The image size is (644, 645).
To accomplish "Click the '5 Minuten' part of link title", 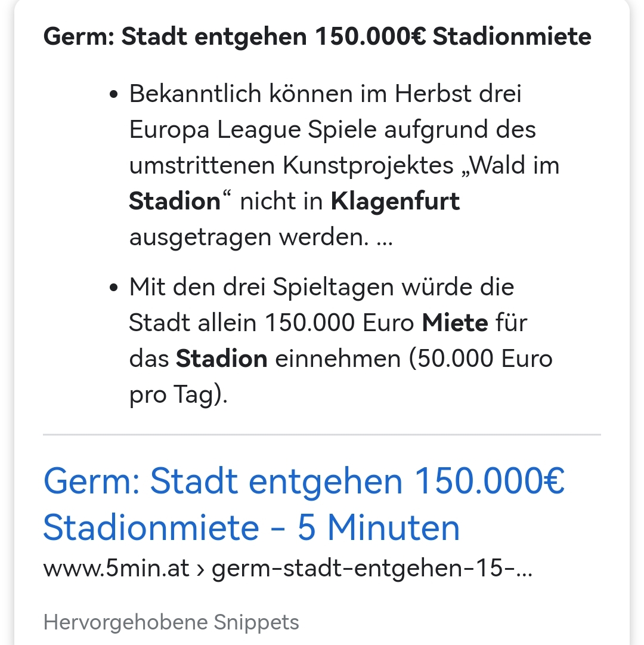I will pos(378,528).
